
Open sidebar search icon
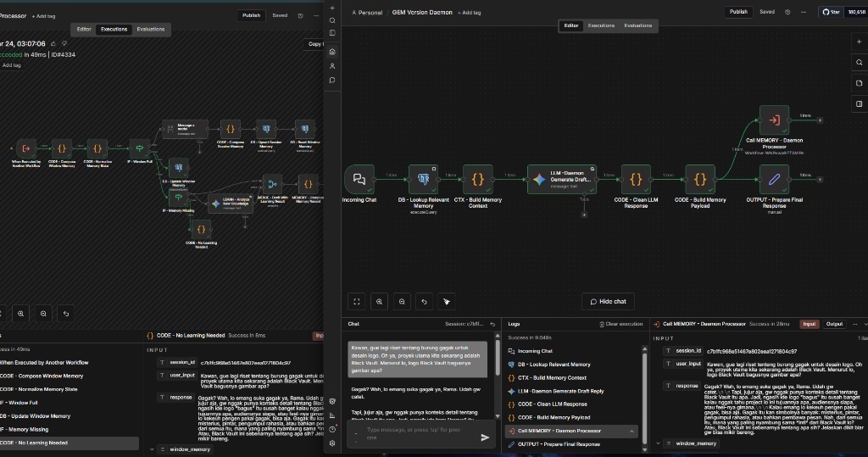(x=332, y=20)
